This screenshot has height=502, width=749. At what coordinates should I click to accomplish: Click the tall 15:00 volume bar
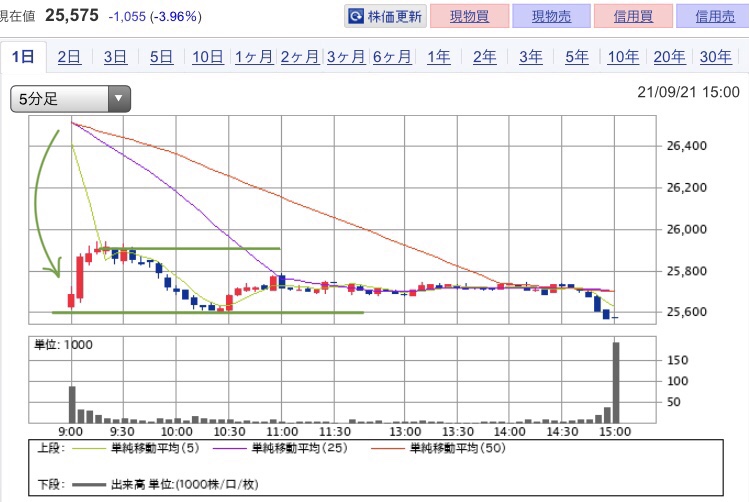[x=616, y=383]
